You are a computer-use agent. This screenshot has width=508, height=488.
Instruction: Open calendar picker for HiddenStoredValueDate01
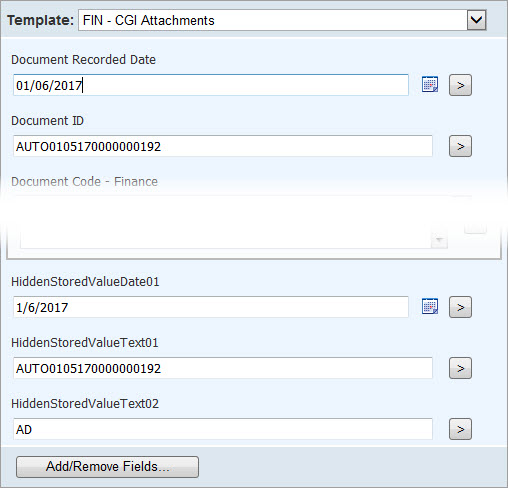click(430, 306)
